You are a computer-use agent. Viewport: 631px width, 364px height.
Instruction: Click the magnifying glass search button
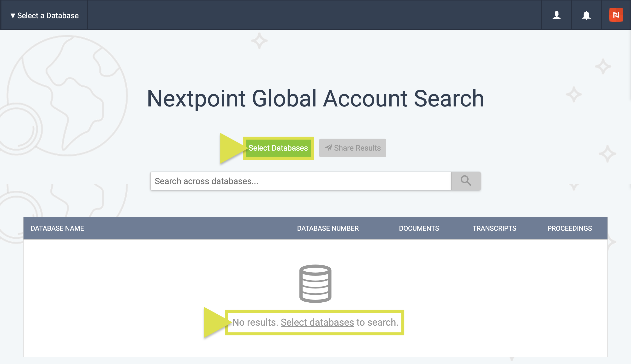click(x=466, y=181)
